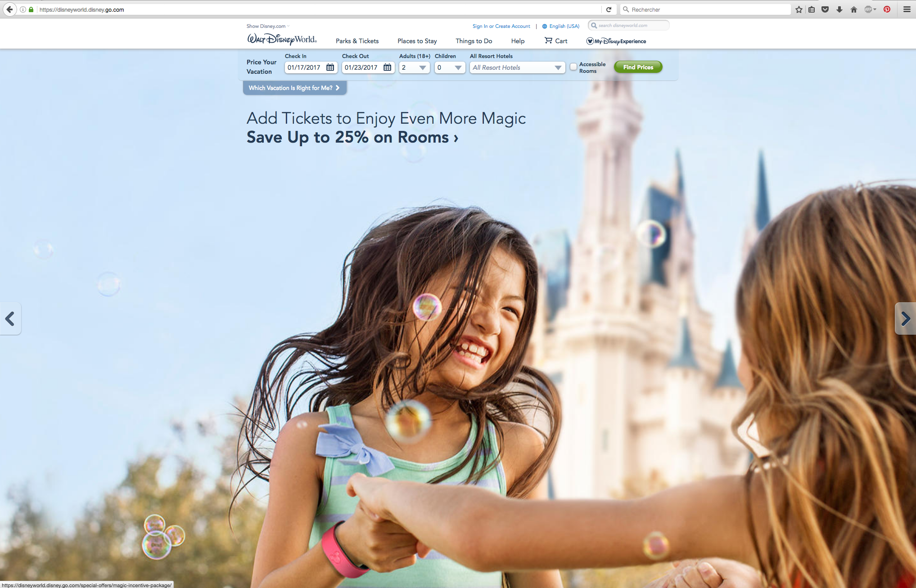The height and width of the screenshot is (588, 916).
Task: Click the magnifier in the disneyworld search box
Action: tap(594, 26)
